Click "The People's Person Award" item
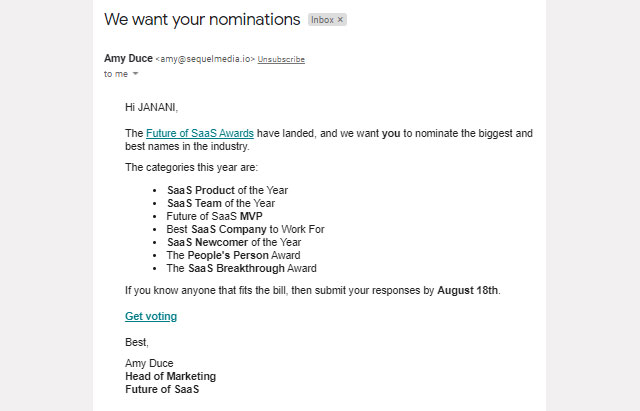 point(233,255)
